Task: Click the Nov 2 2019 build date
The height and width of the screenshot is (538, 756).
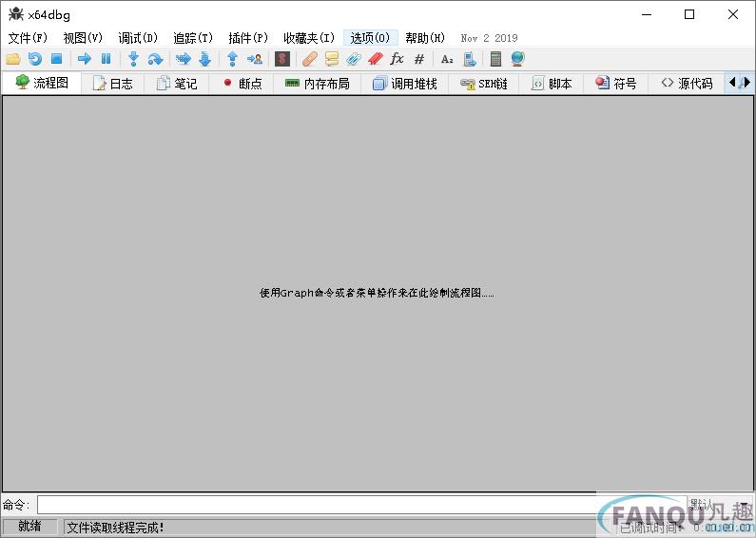Action: [x=489, y=38]
